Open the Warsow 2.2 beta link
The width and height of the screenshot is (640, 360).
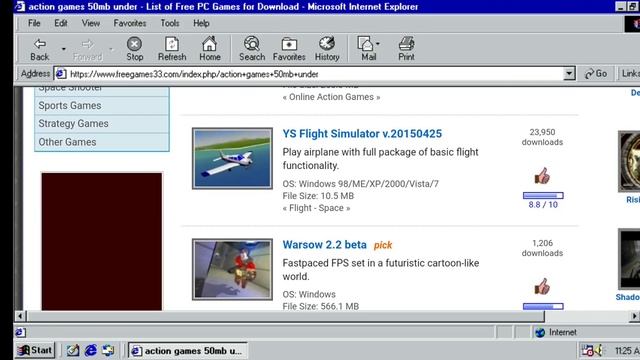pyautogui.click(x=324, y=245)
